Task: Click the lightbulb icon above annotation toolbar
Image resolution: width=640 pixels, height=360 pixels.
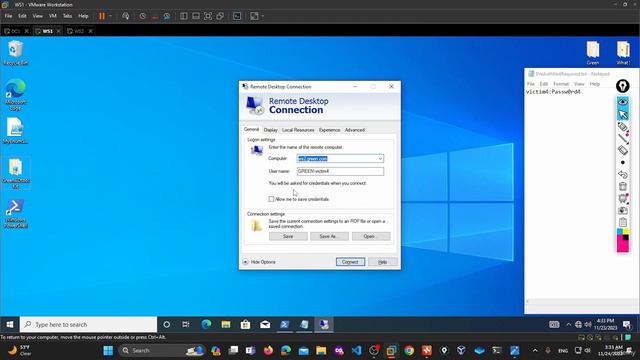Action: [x=622, y=86]
